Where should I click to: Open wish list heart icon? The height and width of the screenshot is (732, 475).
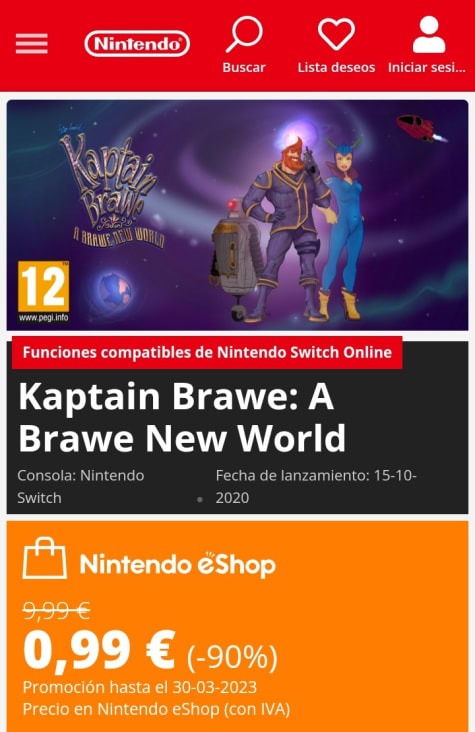point(336,34)
